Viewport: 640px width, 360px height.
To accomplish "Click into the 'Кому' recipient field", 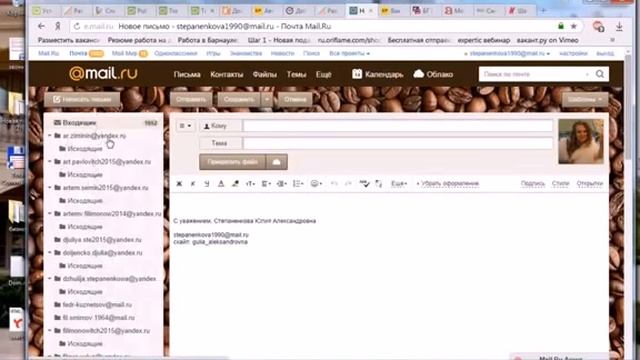I will click(x=398, y=126).
